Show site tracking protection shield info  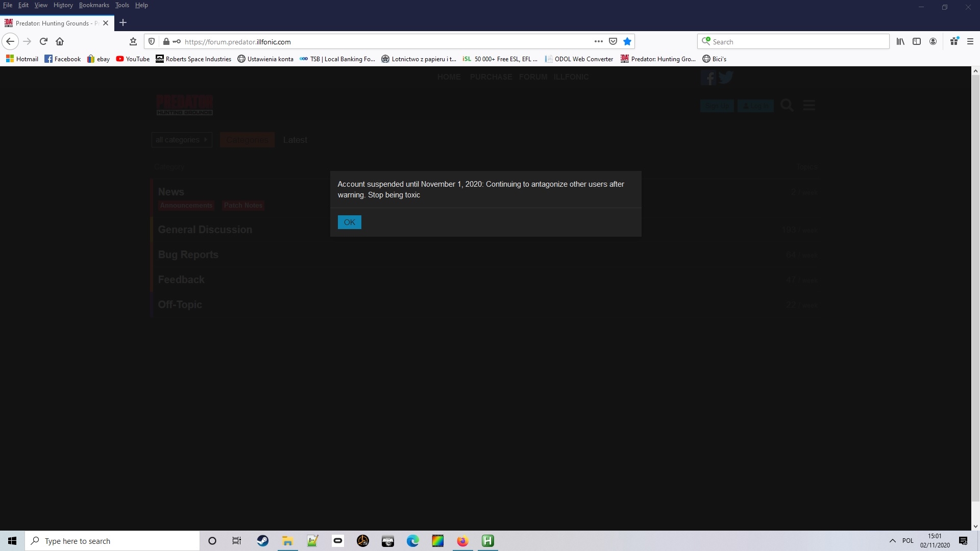[152, 41]
